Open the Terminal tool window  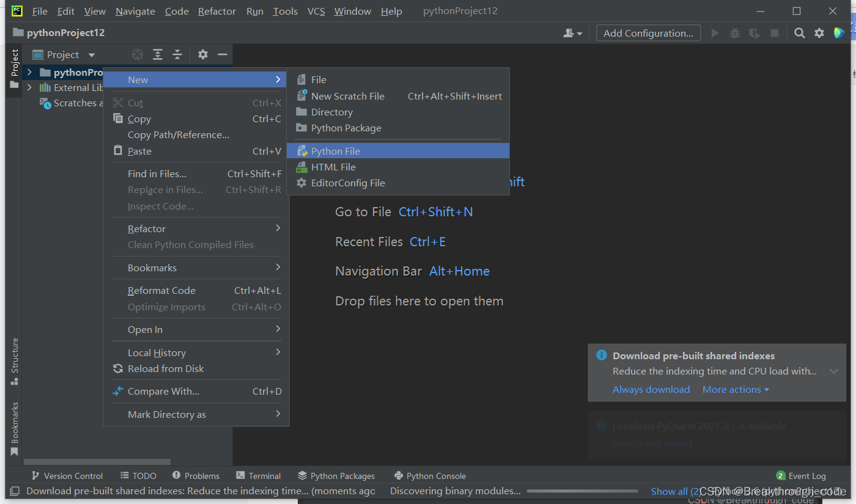tap(257, 476)
